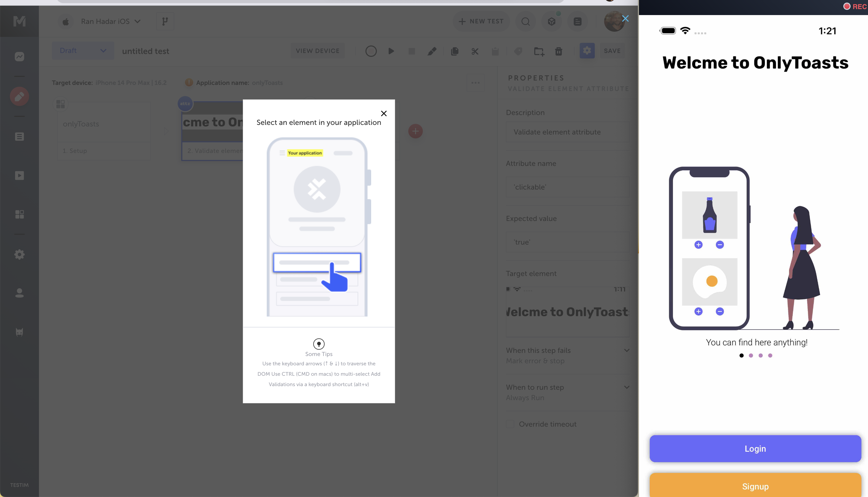868x497 pixels.
Task: Click the clipboard paste toolbar icon
Action: [x=495, y=51]
